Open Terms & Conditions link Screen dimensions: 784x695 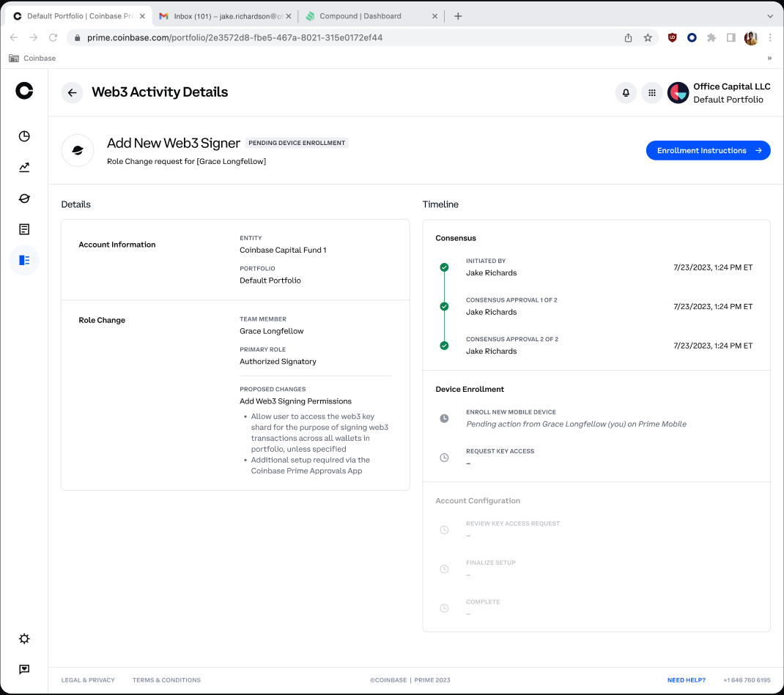pyautogui.click(x=166, y=680)
